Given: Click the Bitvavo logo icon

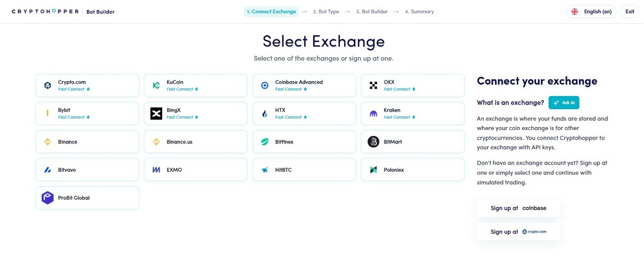Looking at the screenshot, I should 48,169.
